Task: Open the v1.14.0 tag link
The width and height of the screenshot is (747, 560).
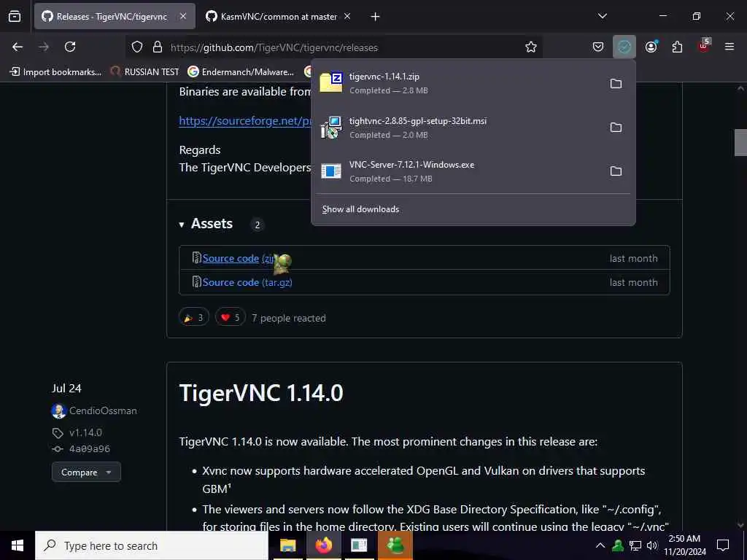Action: tap(86, 432)
